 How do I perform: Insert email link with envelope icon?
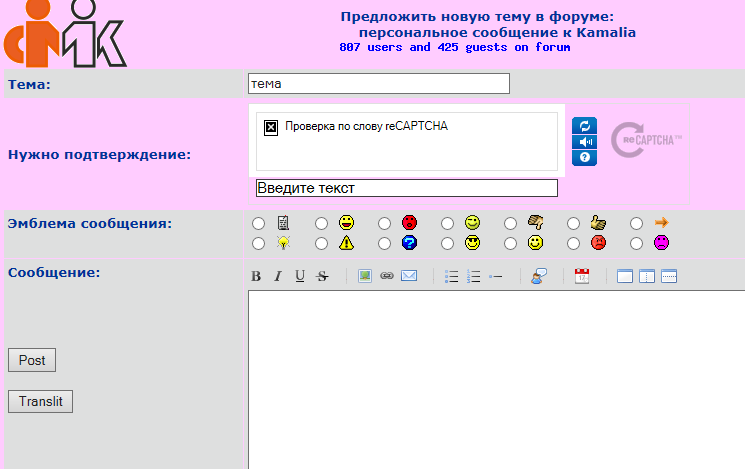[x=409, y=276]
